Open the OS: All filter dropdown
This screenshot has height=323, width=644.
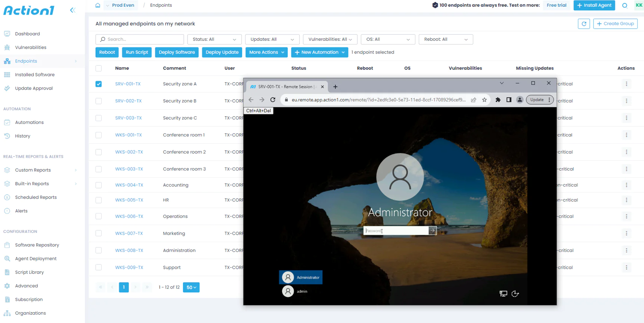[388, 39]
